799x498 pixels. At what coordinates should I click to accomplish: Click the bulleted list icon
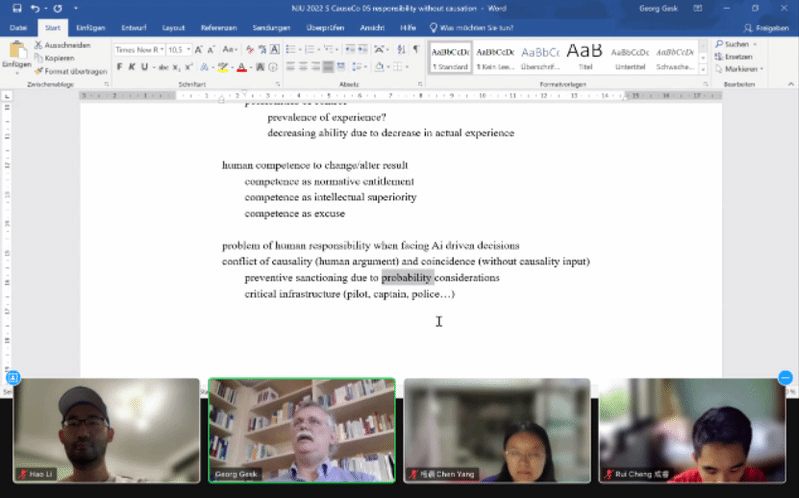tap(290, 49)
